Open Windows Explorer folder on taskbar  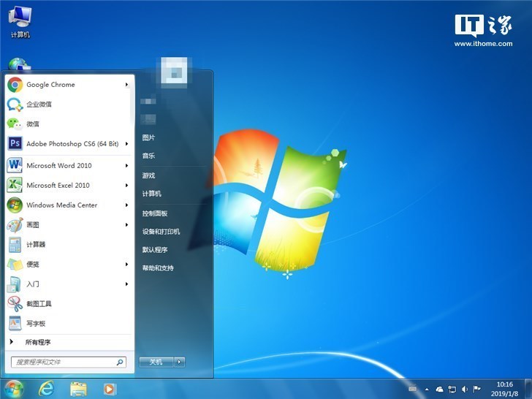click(78, 389)
